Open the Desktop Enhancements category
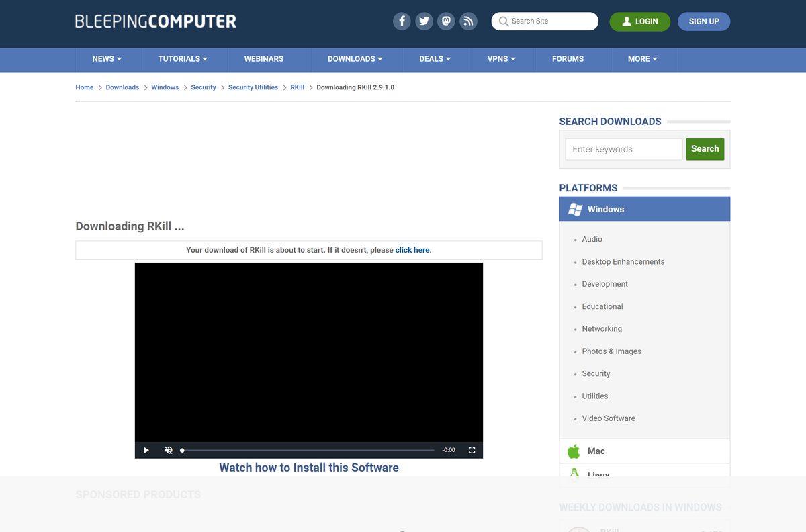This screenshot has width=806, height=532. 623,262
